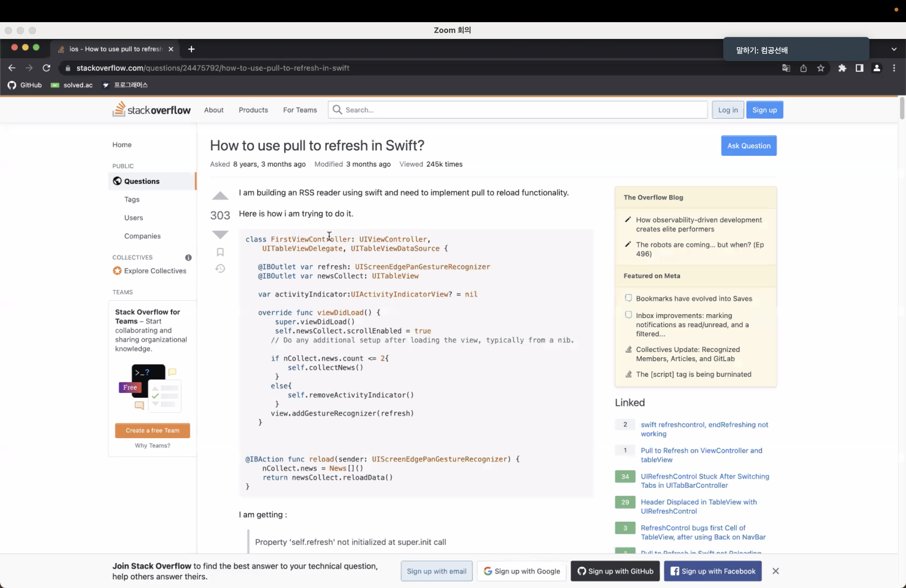Click the Stack Overflow logo
Screen dimensions: 906x588
pos(152,110)
